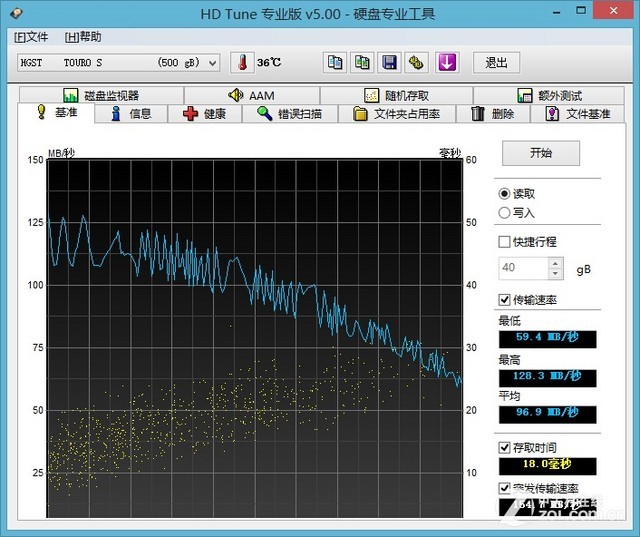
Task: Open the 删除 erase tab
Action: [x=493, y=114]
